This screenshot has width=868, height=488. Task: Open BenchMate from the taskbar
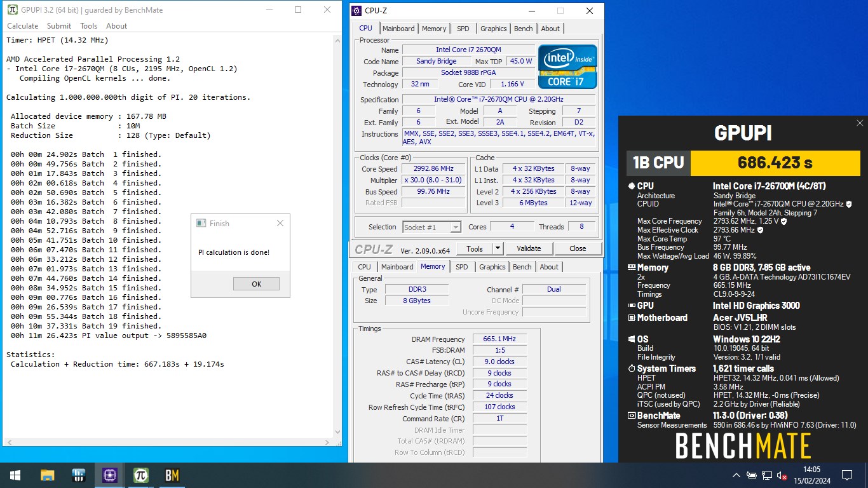coord(172,475)
